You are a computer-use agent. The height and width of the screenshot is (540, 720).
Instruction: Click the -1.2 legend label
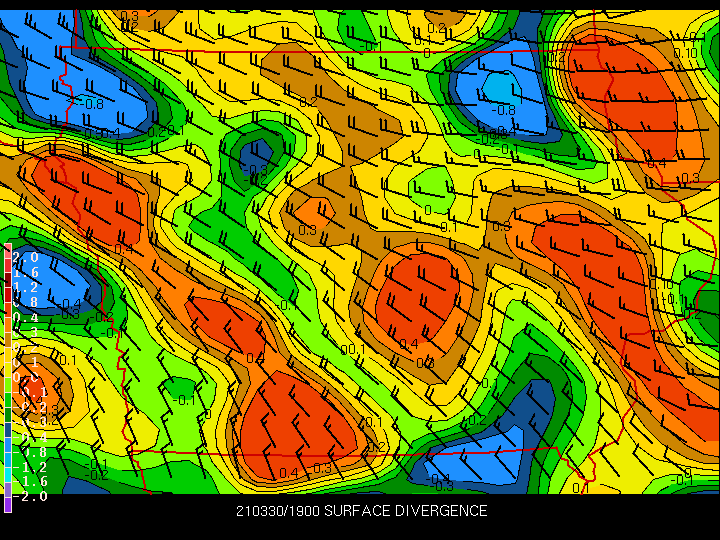click(x=30, y=467)
